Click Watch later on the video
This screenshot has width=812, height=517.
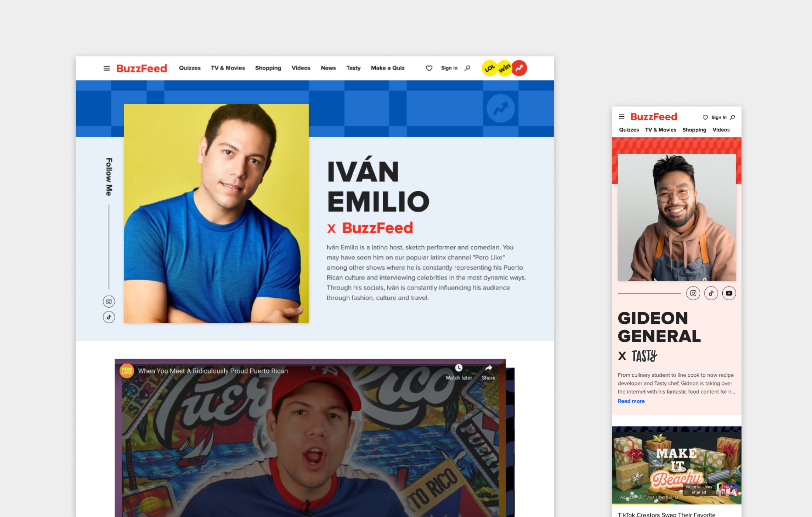click(458, 372)
